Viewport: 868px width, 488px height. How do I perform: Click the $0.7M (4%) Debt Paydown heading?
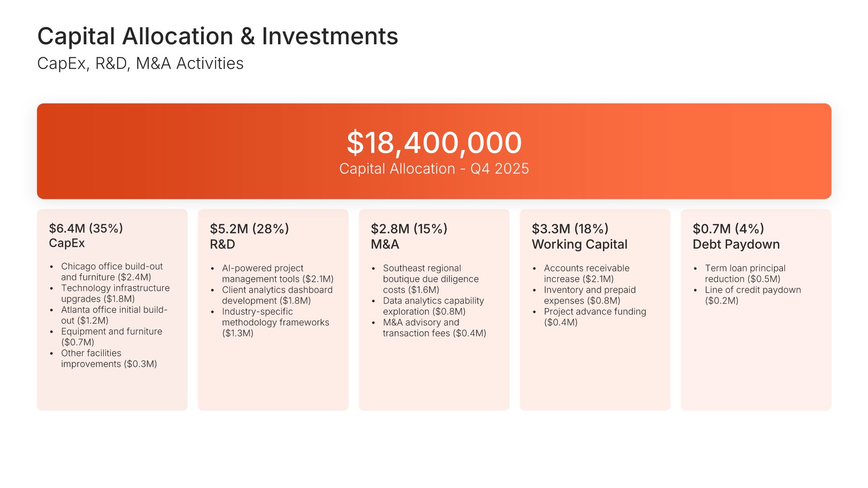pos(736,236)
